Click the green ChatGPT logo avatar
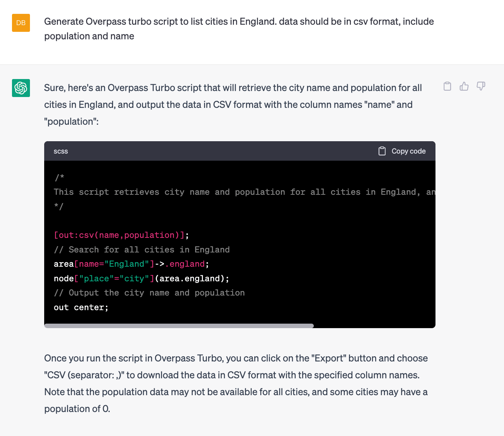Screen dimensions: 504x436 coord(21,88)
